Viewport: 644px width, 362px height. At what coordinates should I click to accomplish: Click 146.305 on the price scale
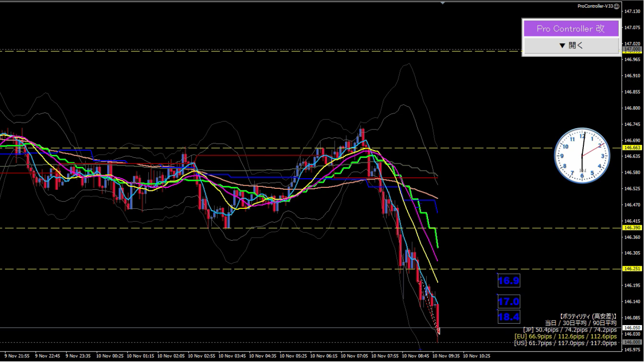click(x=633, y=253)
